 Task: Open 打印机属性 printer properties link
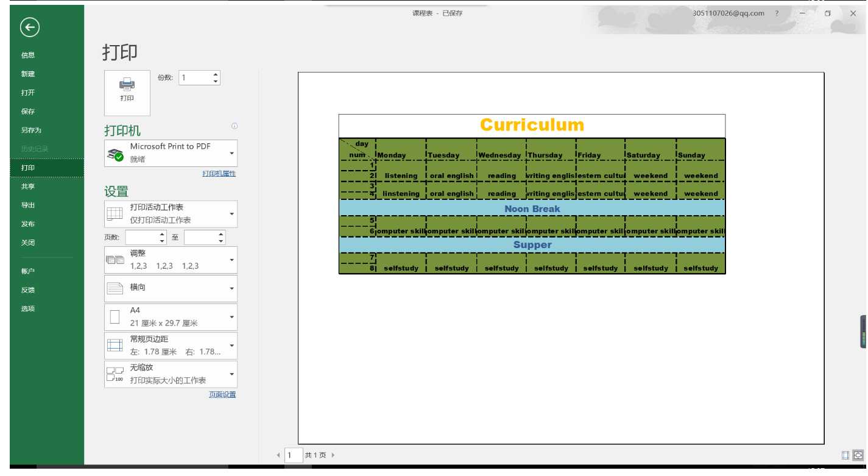pyautogui.click(x=219, y=174)
